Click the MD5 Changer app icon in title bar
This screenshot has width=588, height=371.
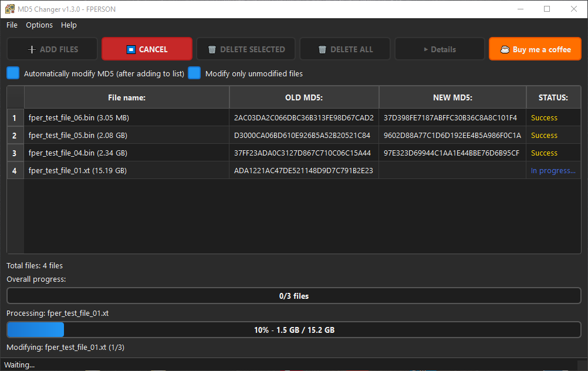point(9,9)
